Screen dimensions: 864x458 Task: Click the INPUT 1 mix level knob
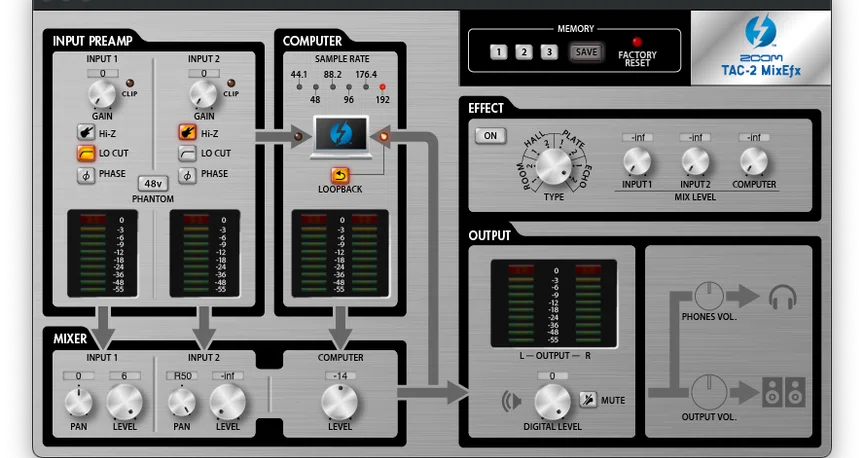coord(637,162)
